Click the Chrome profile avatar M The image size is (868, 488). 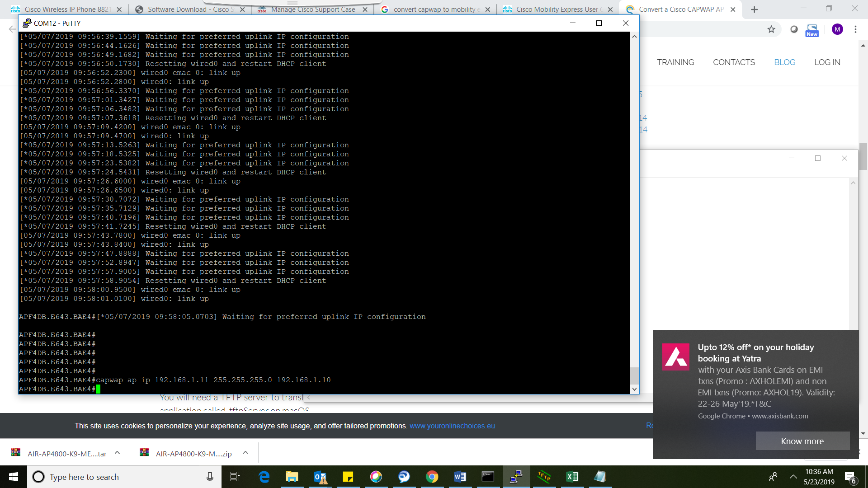pos(837,29)
